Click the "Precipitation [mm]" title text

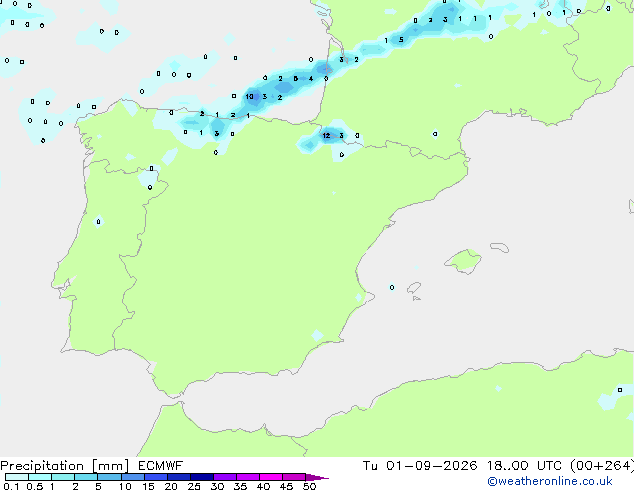[x=65, y=466]
